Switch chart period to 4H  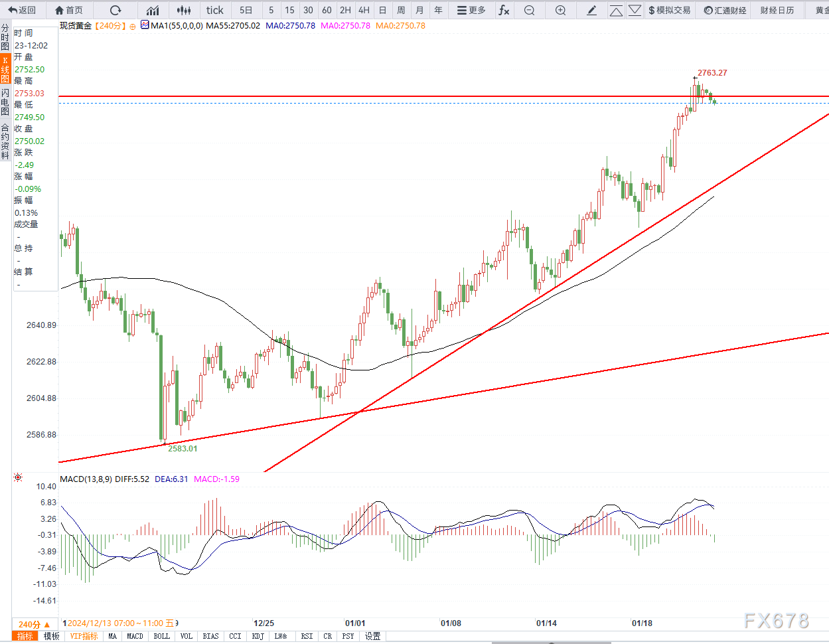(x=364, y=10)
